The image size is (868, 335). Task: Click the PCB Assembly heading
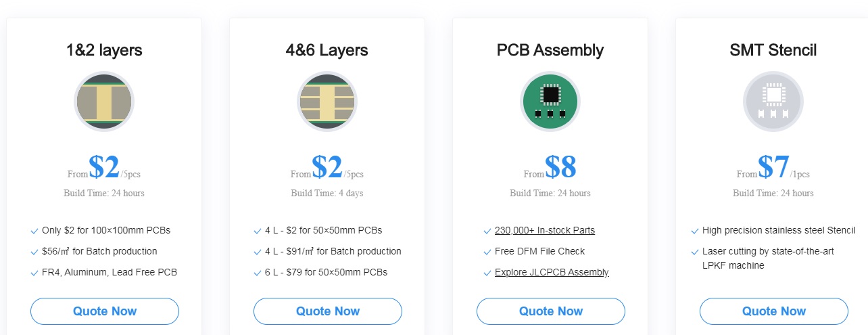[x=550, y=50]
